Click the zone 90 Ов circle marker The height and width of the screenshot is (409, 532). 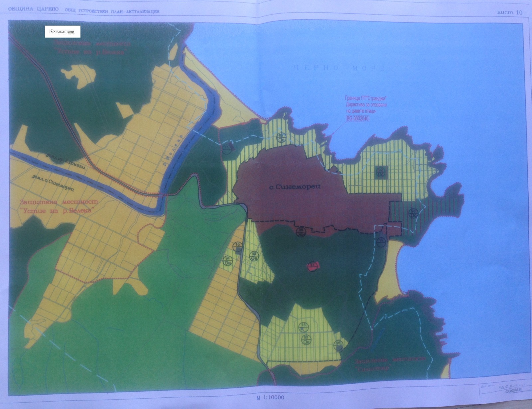click(x=254, y=256)
